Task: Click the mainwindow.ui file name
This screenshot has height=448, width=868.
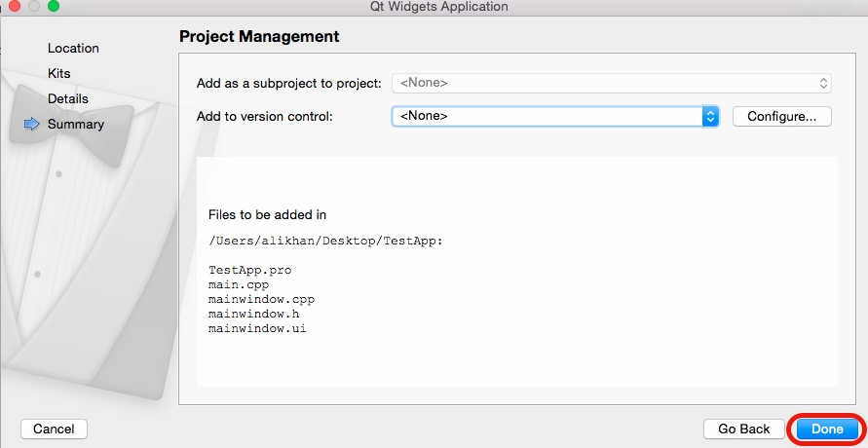Action: click(x=257, y=328)
